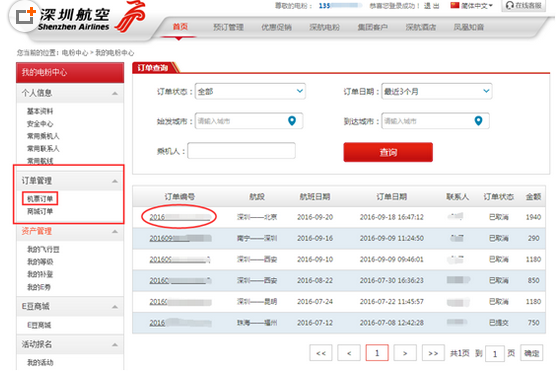Open order number for 珠海—福州 flight
The width and height of the screenshot is (558, 380).
(180, 323)
